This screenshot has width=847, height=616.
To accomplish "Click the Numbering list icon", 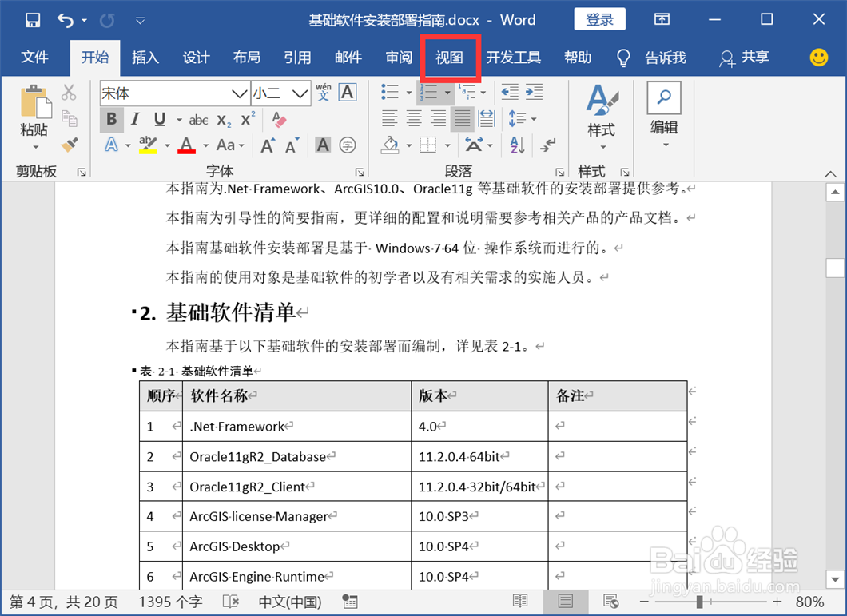I will point(429,93).
